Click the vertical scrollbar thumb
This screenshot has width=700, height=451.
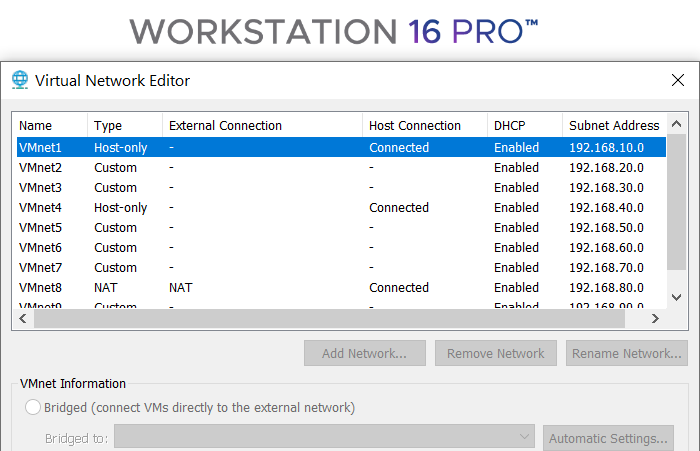coord(676,202)
